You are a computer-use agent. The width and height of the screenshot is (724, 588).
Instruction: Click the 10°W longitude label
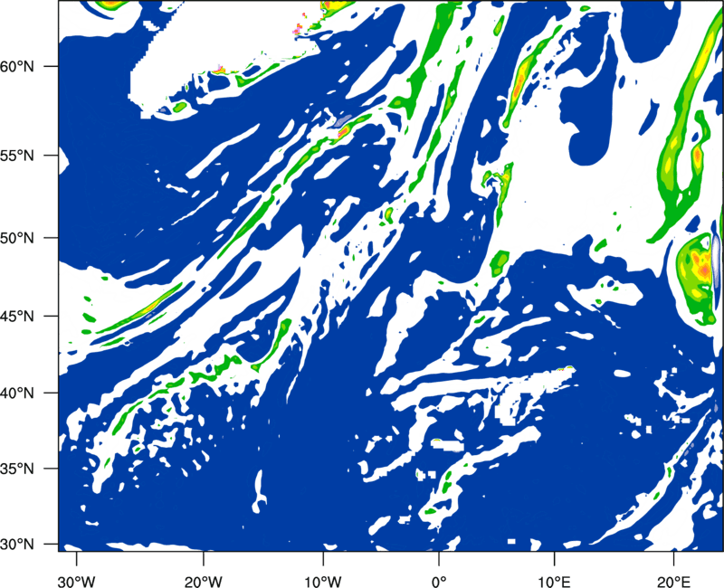(323, 581)
